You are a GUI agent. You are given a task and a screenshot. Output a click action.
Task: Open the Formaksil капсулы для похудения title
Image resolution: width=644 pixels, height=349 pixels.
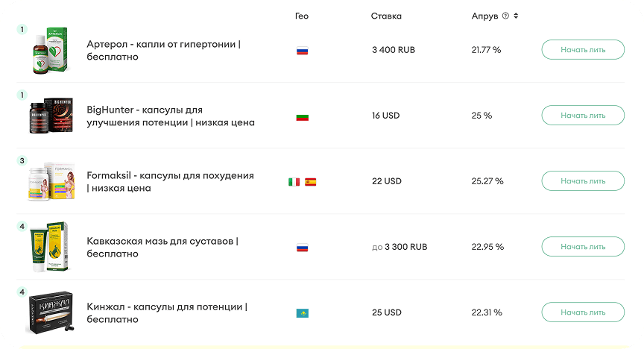[170, 181]
